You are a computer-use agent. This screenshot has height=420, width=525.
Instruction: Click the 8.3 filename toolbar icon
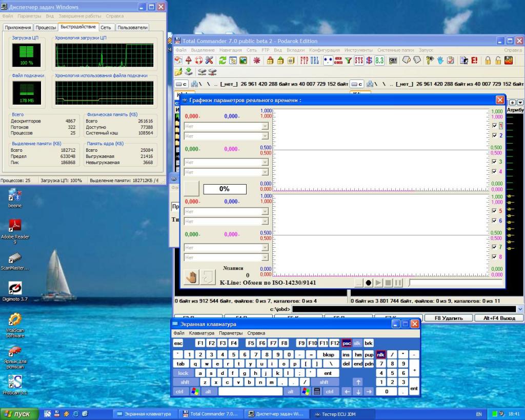[x=379, y=61]
